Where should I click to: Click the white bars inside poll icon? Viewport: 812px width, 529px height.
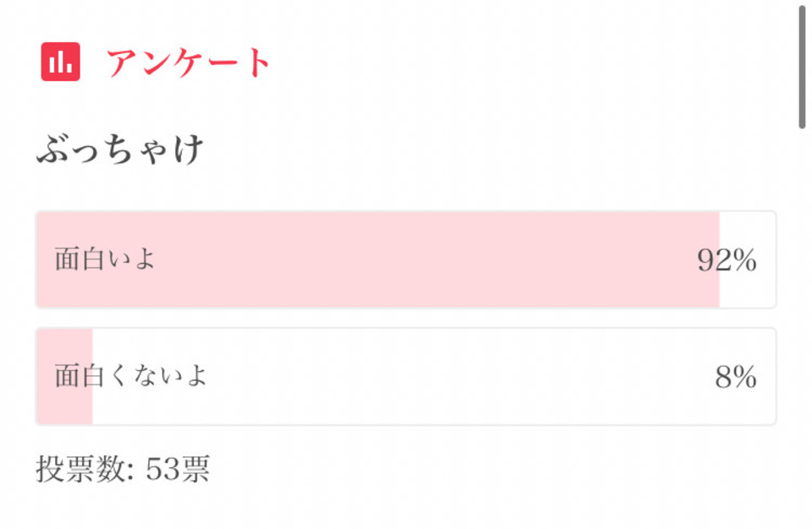point(61,63)
